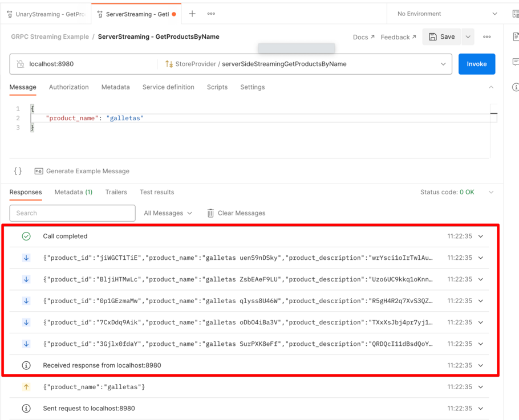The height and width of the screenshot is (420, 519).
Task: Open Generate Example Message
Action: tap(84, 170)
